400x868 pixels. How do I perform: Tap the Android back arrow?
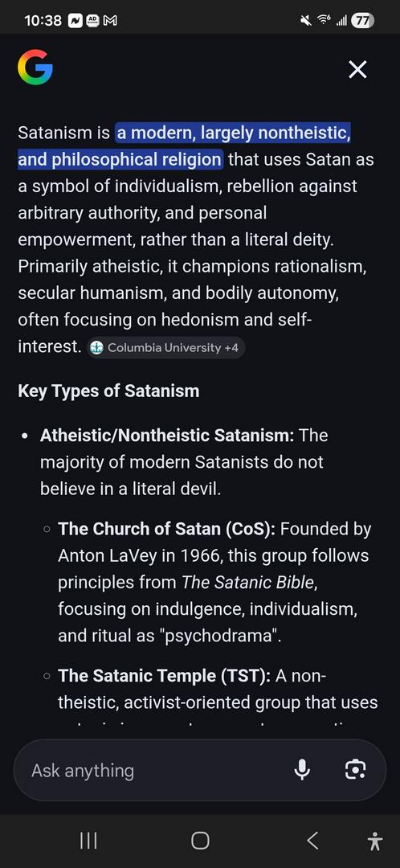click(312, 841)
